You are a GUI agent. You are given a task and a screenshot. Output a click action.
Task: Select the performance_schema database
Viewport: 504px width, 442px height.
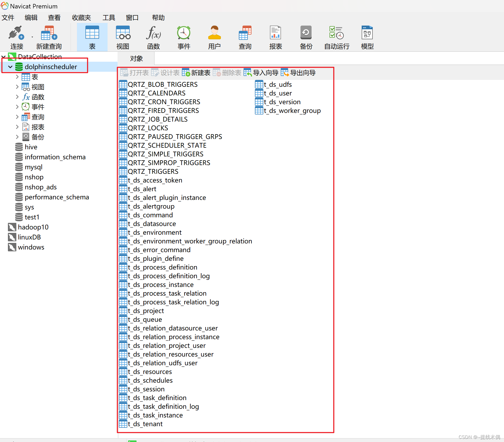coord(57,197)
